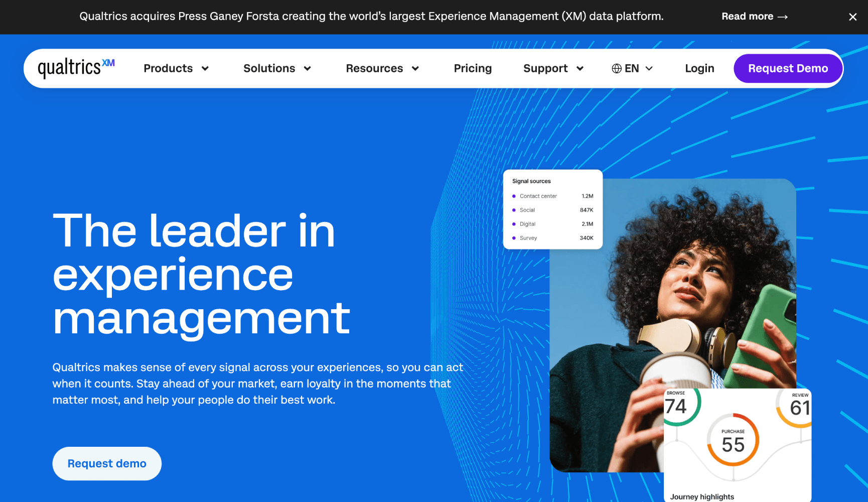
Task: Click the Survey 340K row
Action: 552,238
